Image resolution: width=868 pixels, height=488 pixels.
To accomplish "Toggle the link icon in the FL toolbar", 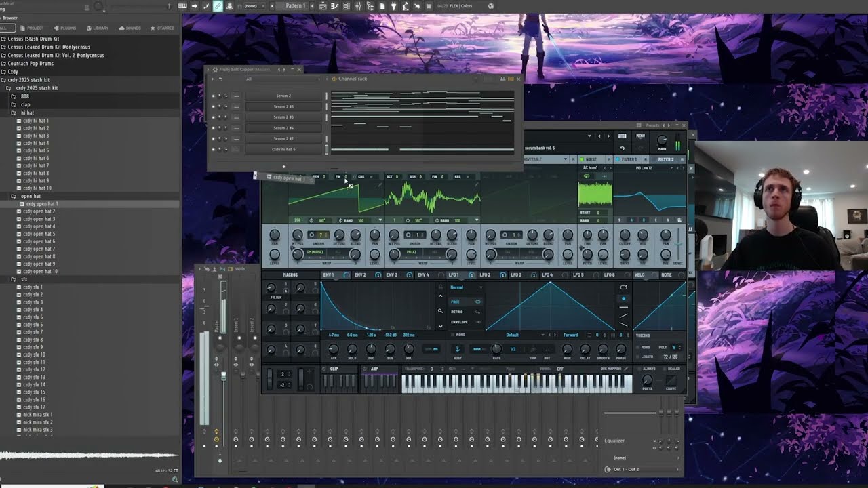I will 218,6.
